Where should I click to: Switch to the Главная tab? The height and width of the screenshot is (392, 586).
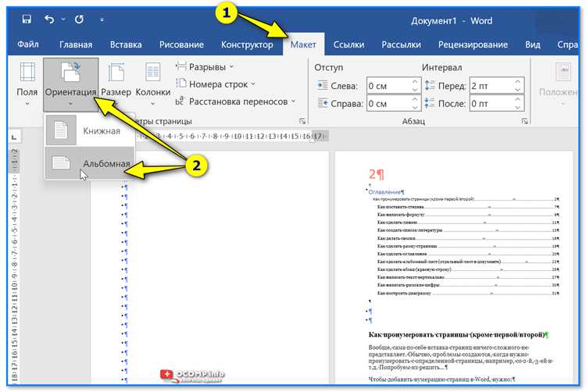tap(76, 45)
